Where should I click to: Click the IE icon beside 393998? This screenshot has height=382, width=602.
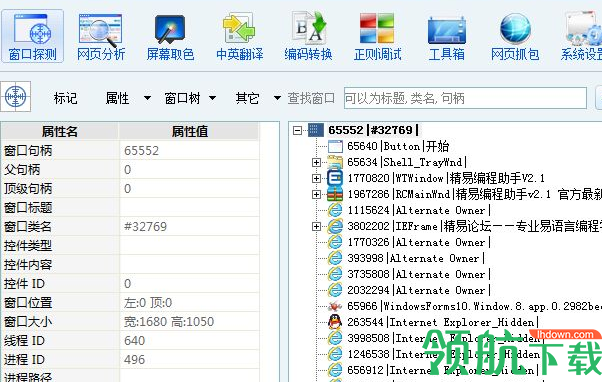point(335,258)
